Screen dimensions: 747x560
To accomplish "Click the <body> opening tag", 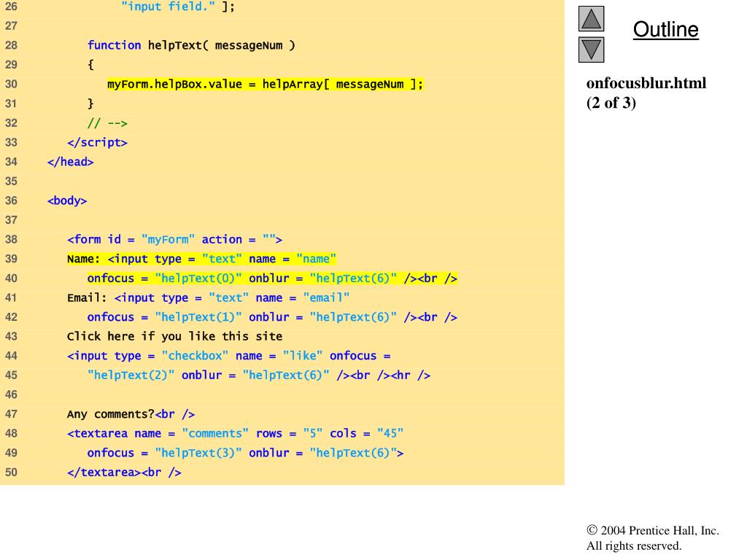I will [x=67, y=201].
